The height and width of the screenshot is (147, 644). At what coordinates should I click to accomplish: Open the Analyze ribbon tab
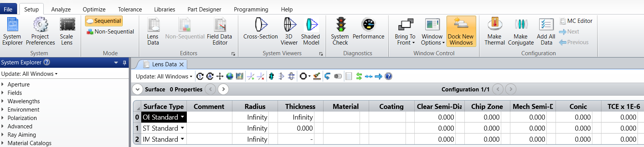(x=61, y=9)
